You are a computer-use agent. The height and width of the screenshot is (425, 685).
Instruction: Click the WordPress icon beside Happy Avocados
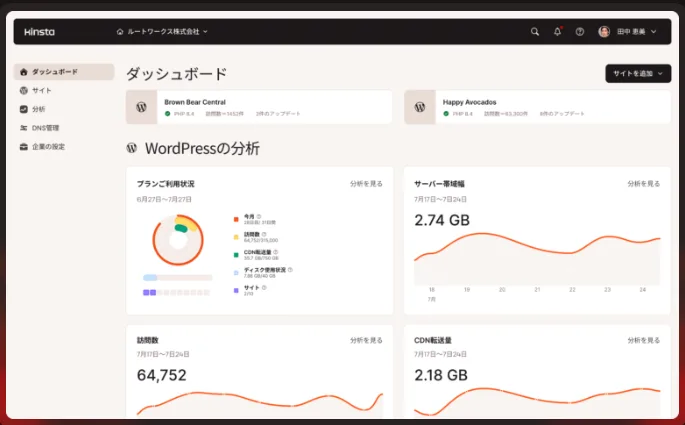pos(420,107)
